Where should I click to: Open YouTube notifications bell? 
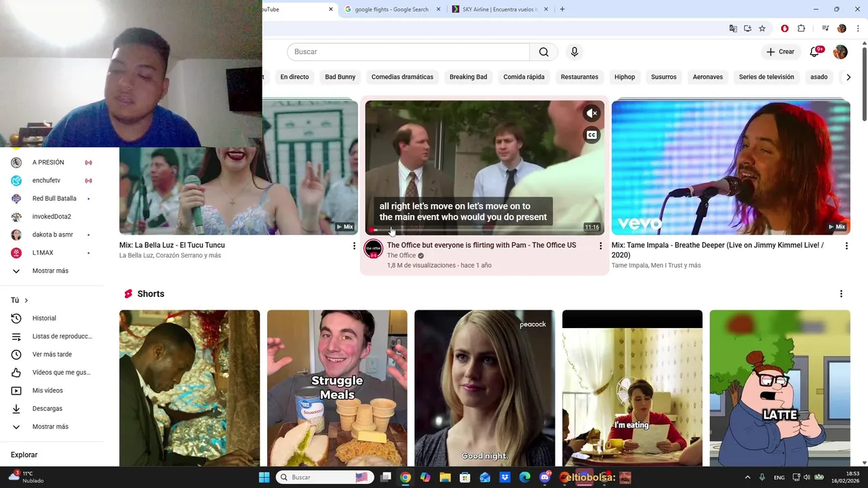(x=814, y=52)
